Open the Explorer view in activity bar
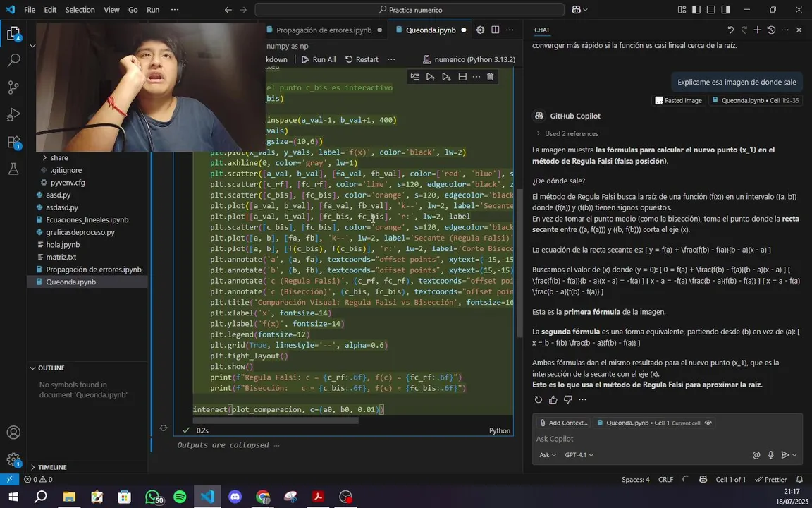This screenshot has height=508, width=812. 13,34
